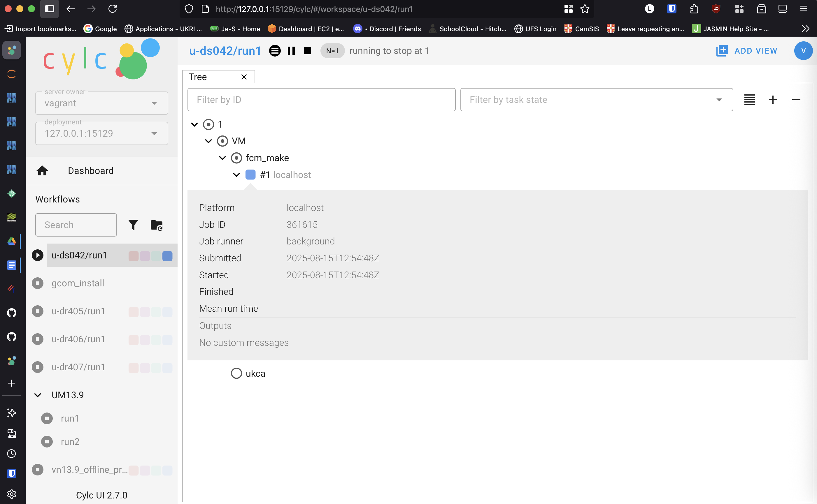Open the u-dr405/run1 workflow
This screenshot has width=817, height=504.
79,311
